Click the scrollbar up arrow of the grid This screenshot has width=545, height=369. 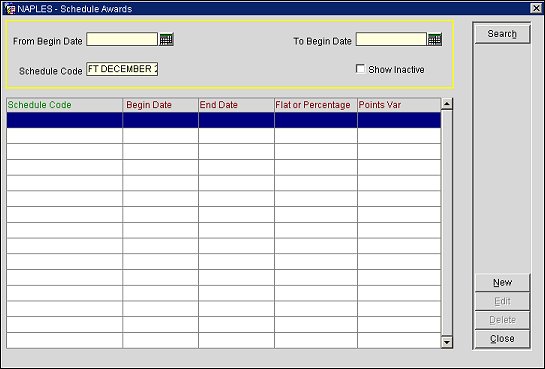click(447, 104)
